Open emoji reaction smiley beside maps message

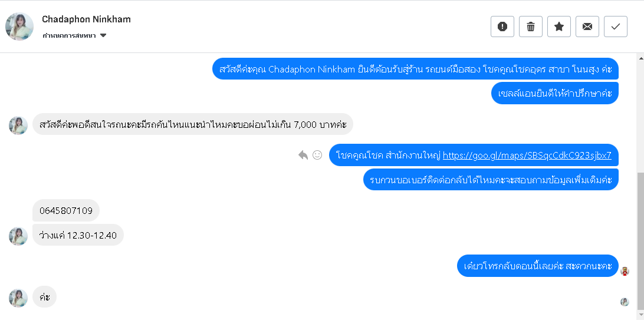(317, 155)
